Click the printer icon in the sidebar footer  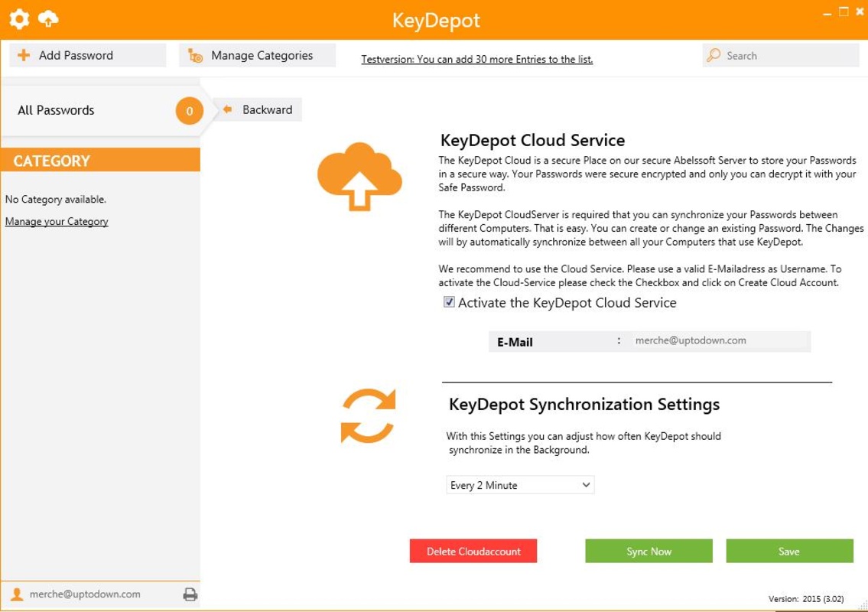click(x=190, y=594)
